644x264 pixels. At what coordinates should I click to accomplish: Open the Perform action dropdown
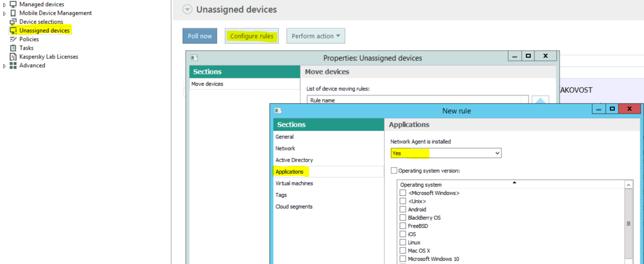pyautogui.click(x=315, y=36)
